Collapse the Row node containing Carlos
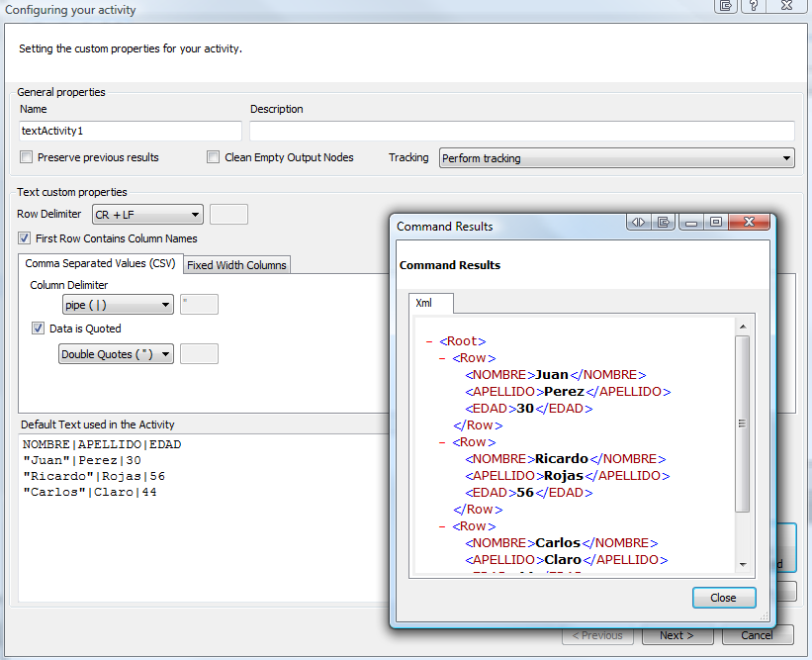Screen dimensions: 812x660 tap(442, 526)
